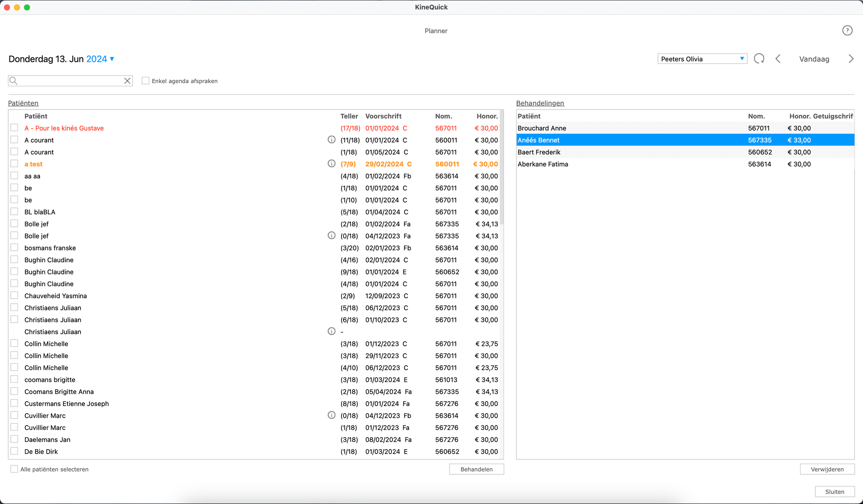Open the 2024 date picker dropdown
Image resolution: width=863 pixels, height=504 pixels.
pos(100,59)
